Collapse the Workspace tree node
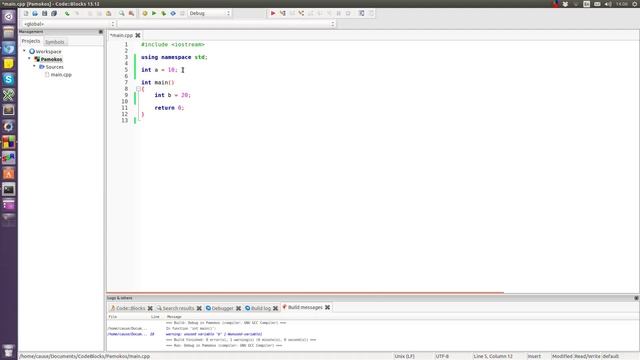The width and height of the screenshot is (640, 360). coord(24,51)
